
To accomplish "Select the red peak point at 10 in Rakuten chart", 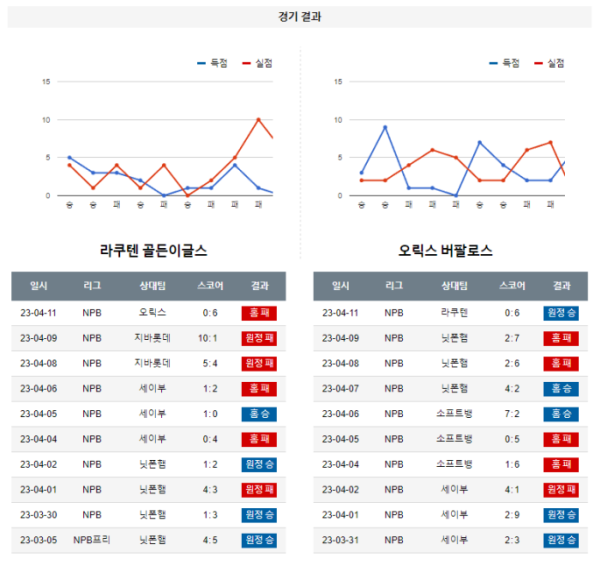I will tap(259, 120).
